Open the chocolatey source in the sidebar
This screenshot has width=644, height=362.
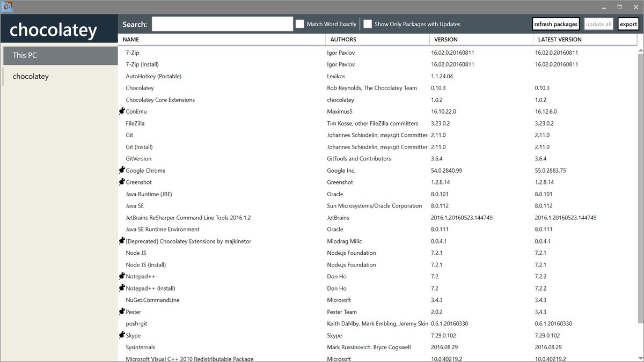tap(60, 76)
